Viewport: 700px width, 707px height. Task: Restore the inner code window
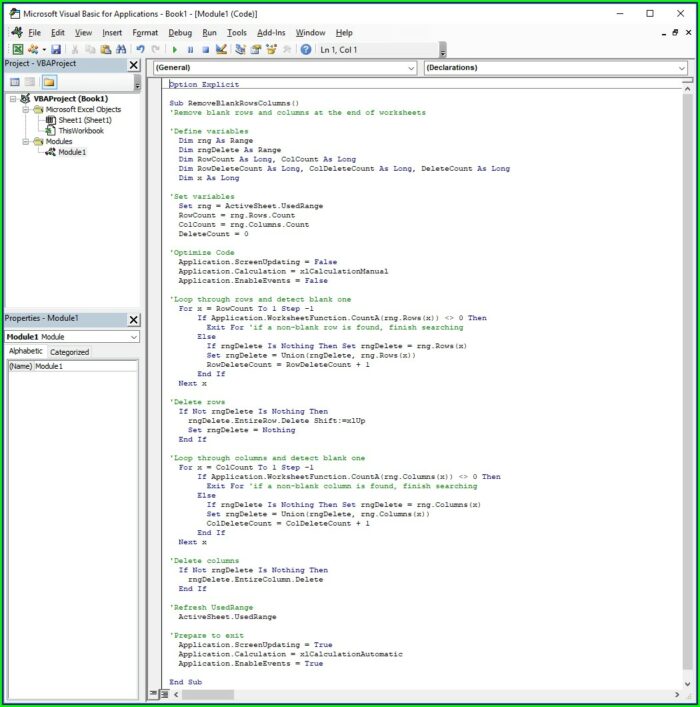point(675,32)
